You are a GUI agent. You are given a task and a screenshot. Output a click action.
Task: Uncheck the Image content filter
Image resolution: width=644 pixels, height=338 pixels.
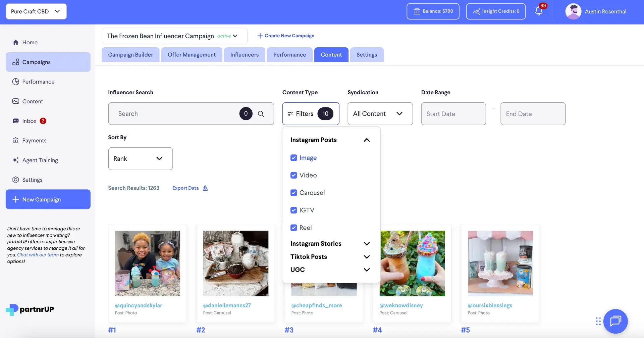(x=293, y=158)
